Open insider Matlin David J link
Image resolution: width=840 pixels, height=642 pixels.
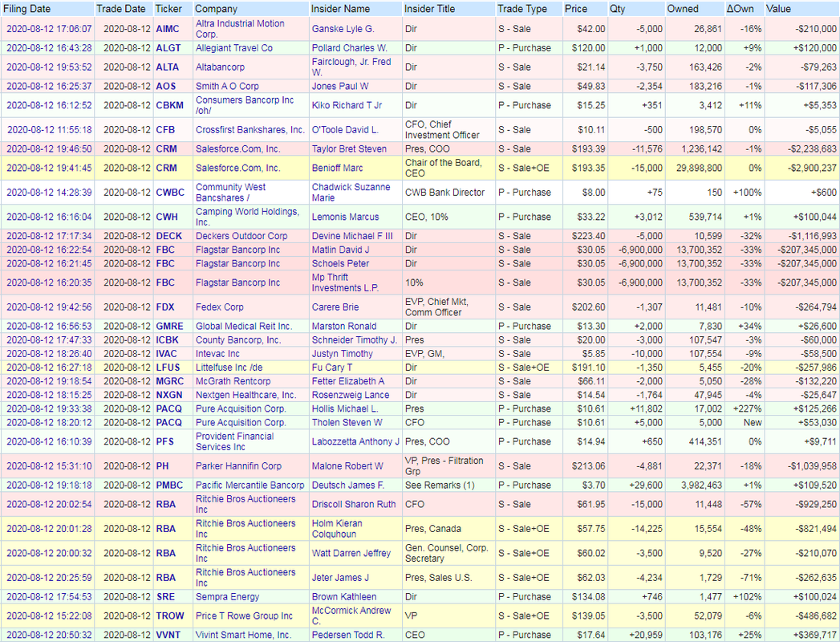click(x=341, y=250)
